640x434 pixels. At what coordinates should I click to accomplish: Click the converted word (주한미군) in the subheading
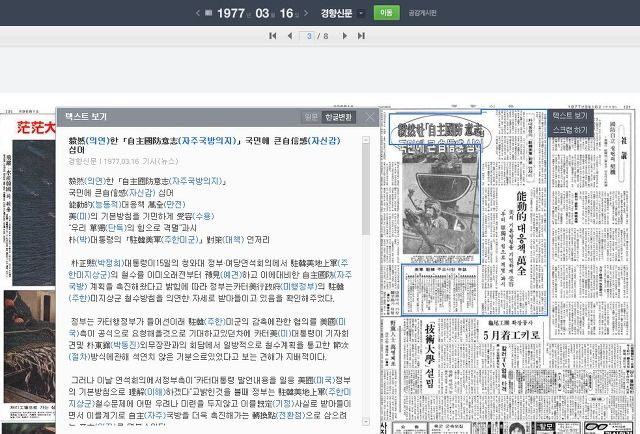click(180, 240)
